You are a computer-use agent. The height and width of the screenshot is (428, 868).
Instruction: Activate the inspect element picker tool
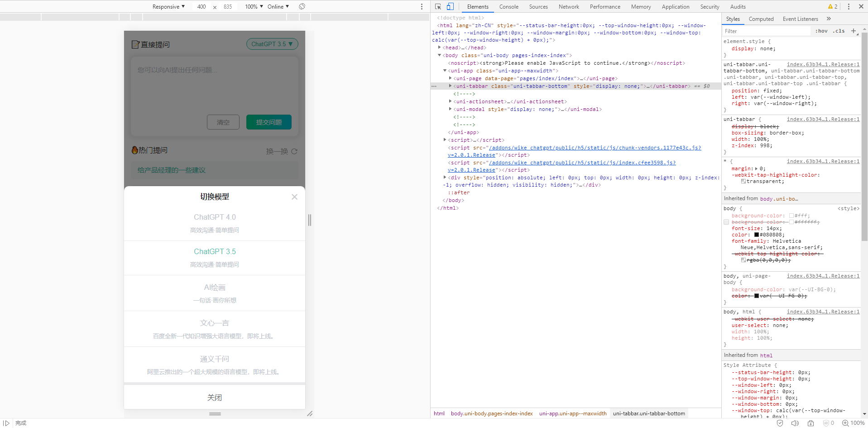[x=438, y=6]
